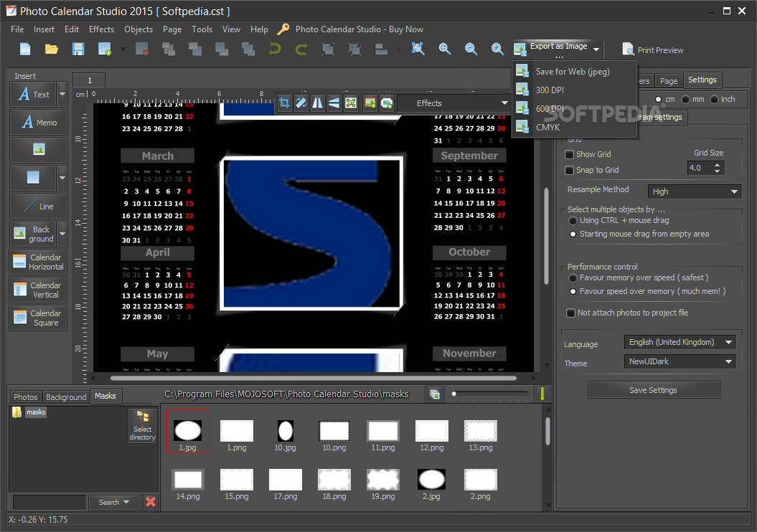This screenshot has height=532, width=757.
Task: Click the align objects toolbar icon
Action: point(382,49)
